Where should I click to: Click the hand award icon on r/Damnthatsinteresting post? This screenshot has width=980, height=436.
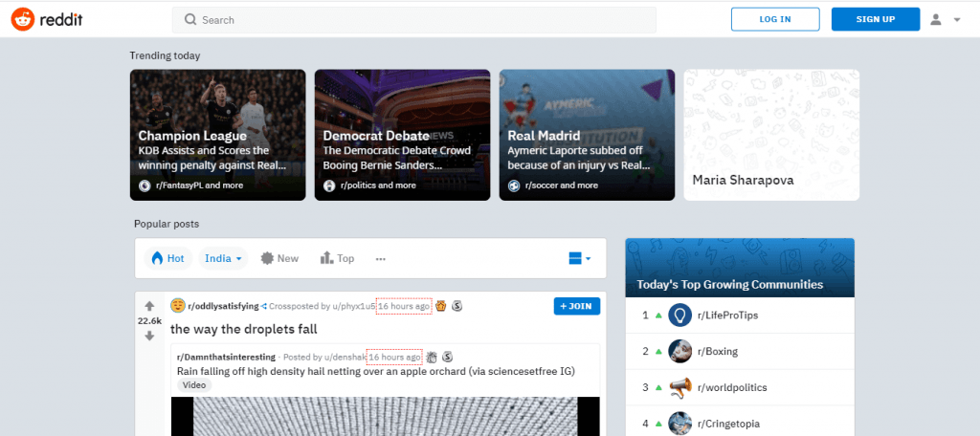(432, 357)
